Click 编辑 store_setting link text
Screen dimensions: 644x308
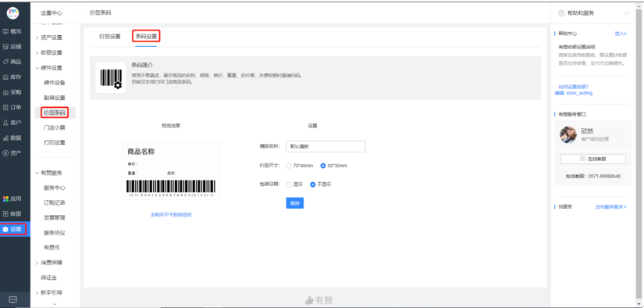click(574, 93)
